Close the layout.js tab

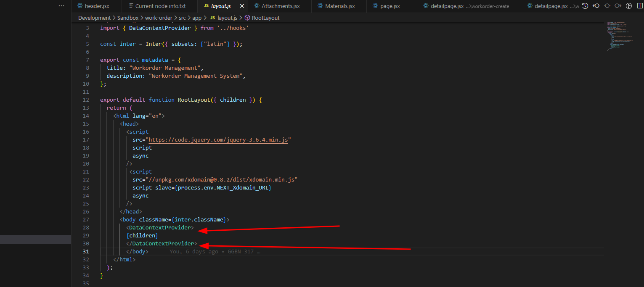pyautogui.click(x=241, y=6)
